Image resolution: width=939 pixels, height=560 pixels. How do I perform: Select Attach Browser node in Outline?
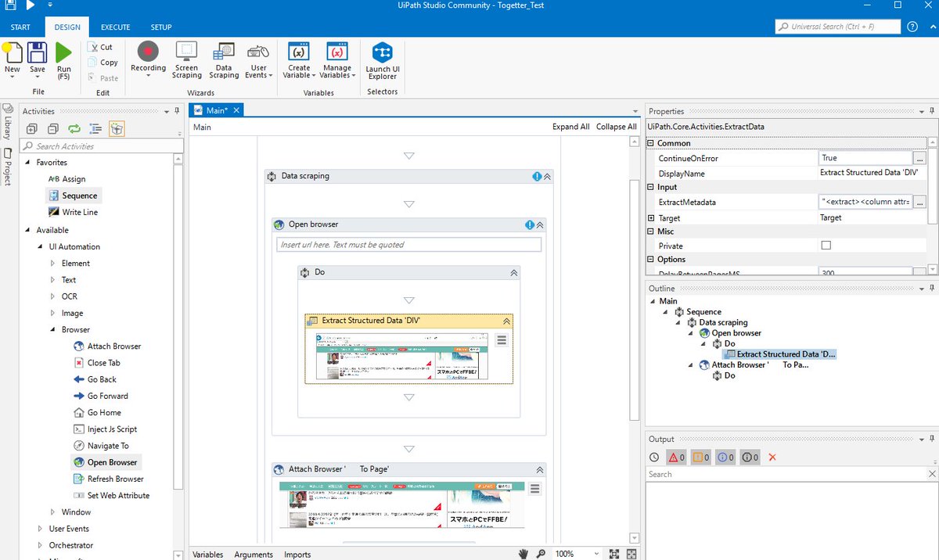point(754,365)
